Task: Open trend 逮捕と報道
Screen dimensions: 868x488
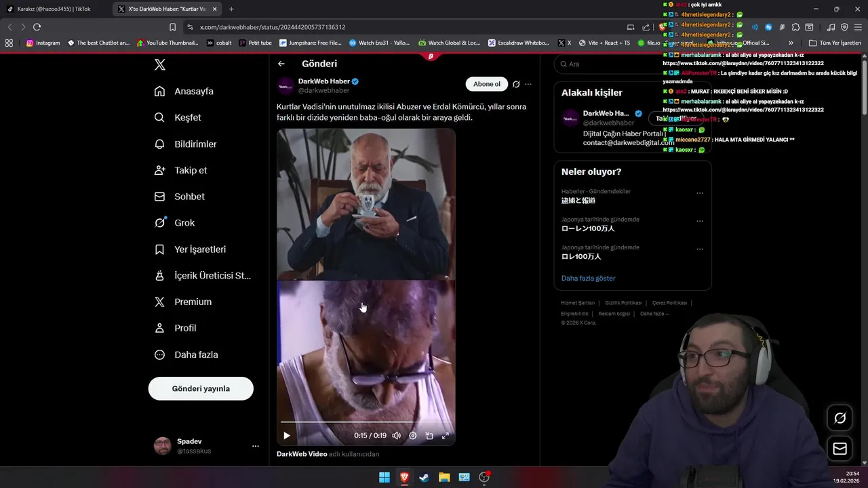Action: 578,201
